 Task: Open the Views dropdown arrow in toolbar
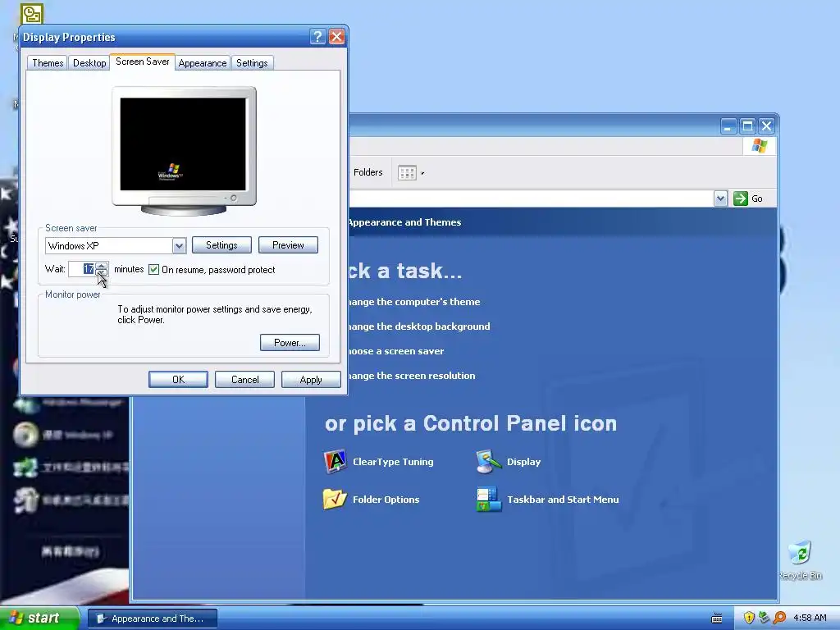pos(422,173)
